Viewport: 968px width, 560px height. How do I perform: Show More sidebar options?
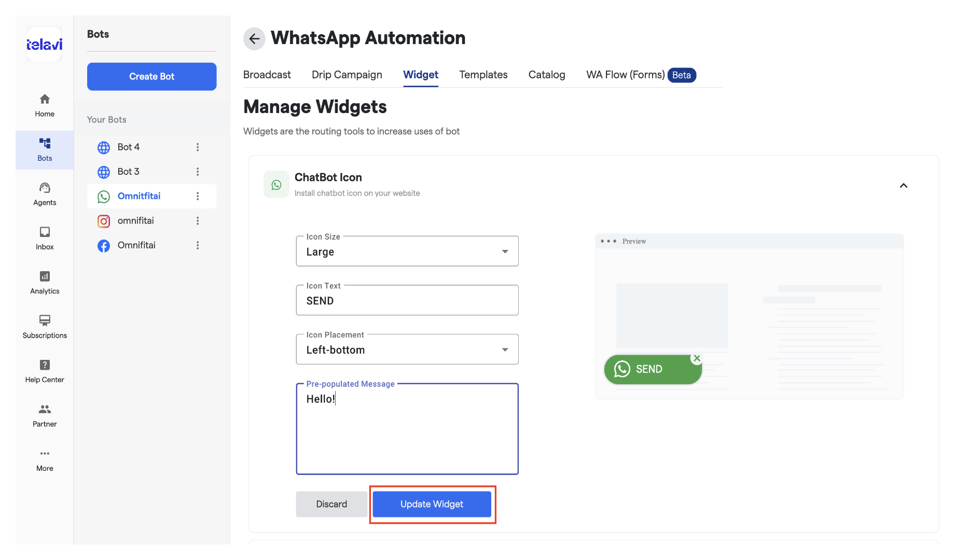click(x=45, y=460)
